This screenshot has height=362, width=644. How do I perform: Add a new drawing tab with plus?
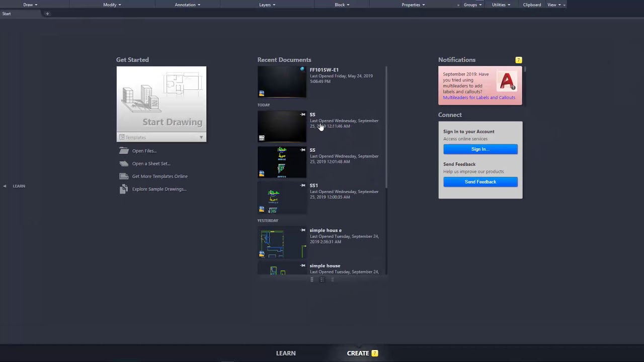point(47,14)
